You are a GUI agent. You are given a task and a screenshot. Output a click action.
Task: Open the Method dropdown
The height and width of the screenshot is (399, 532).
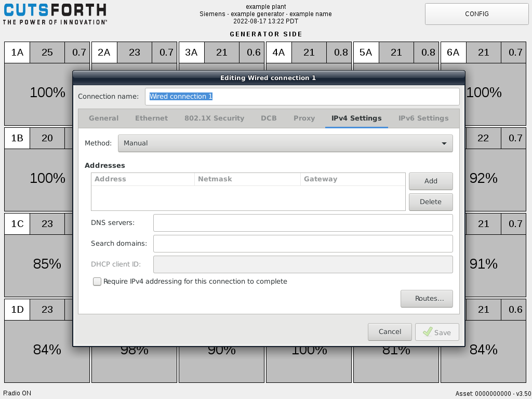(x=285, y=143)
